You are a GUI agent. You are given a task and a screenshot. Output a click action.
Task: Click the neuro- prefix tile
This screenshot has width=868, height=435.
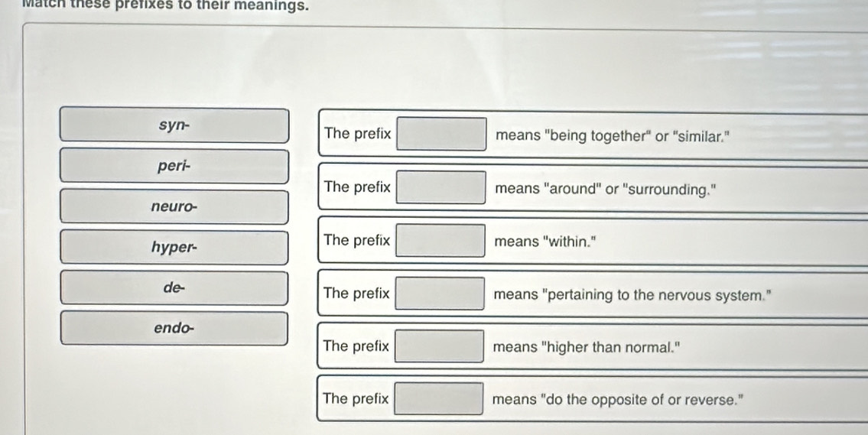coord(174,206)
